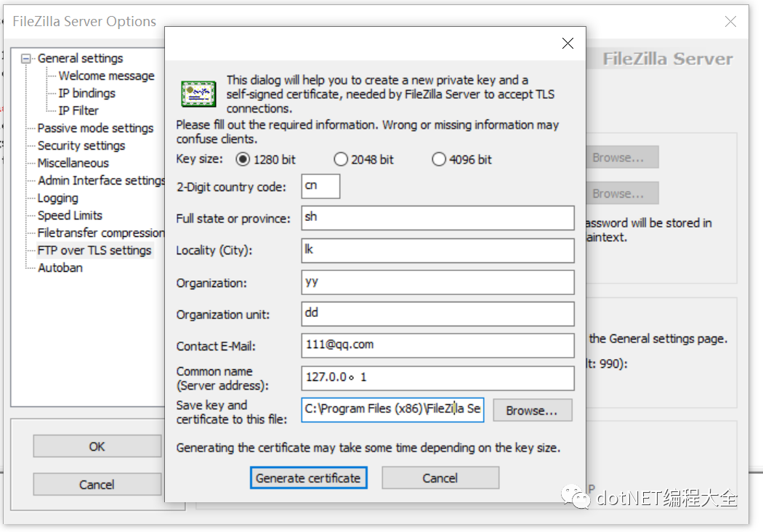The image size is (763, 532).
Task: Open the Admin Interface settings
Action: pyautogui.click(x=101, y=180)
